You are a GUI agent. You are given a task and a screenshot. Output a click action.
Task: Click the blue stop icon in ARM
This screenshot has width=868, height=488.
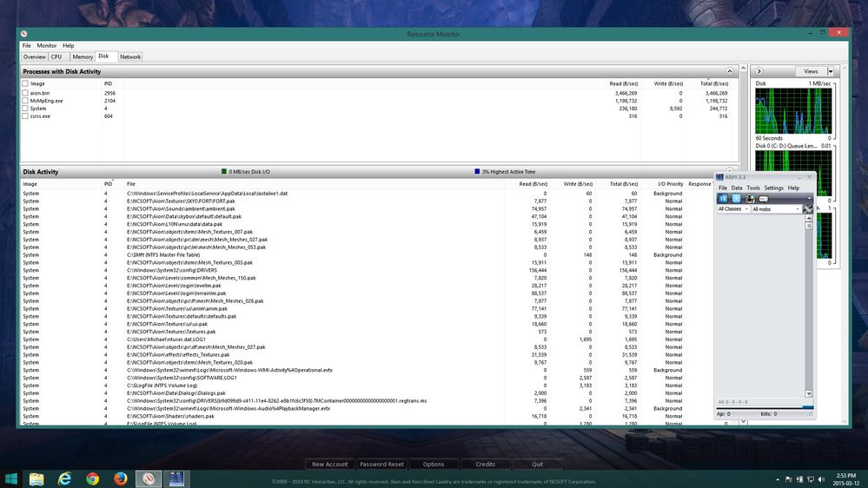pos(736,198)
